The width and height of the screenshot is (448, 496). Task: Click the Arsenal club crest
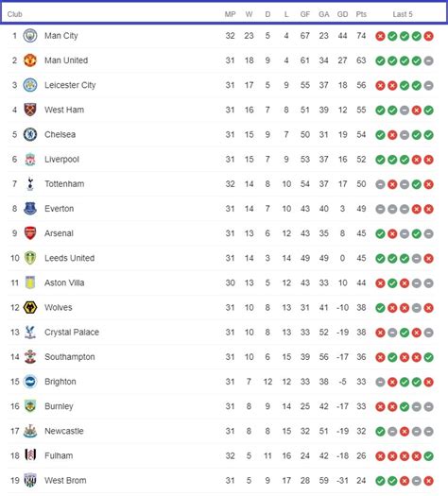coord(30,233)
